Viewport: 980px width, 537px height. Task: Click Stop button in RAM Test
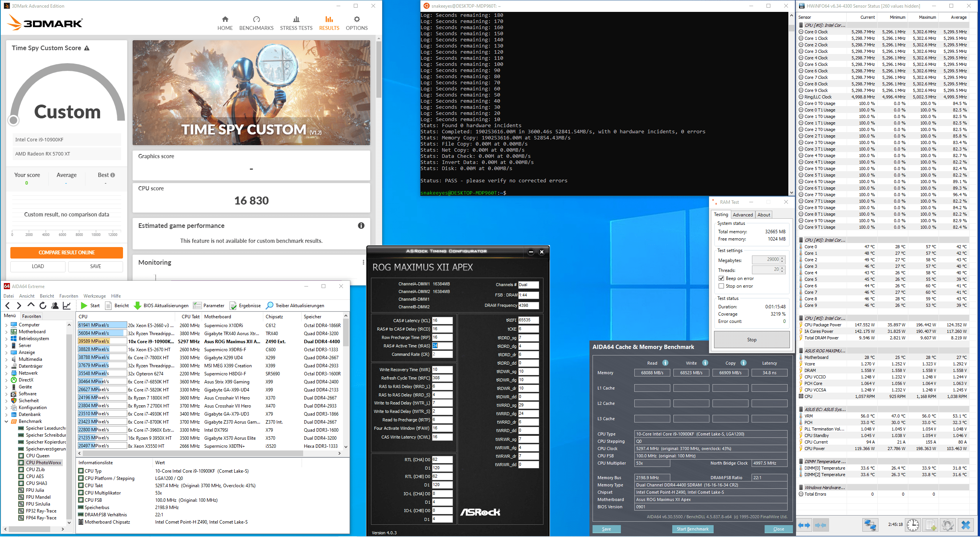752,340
